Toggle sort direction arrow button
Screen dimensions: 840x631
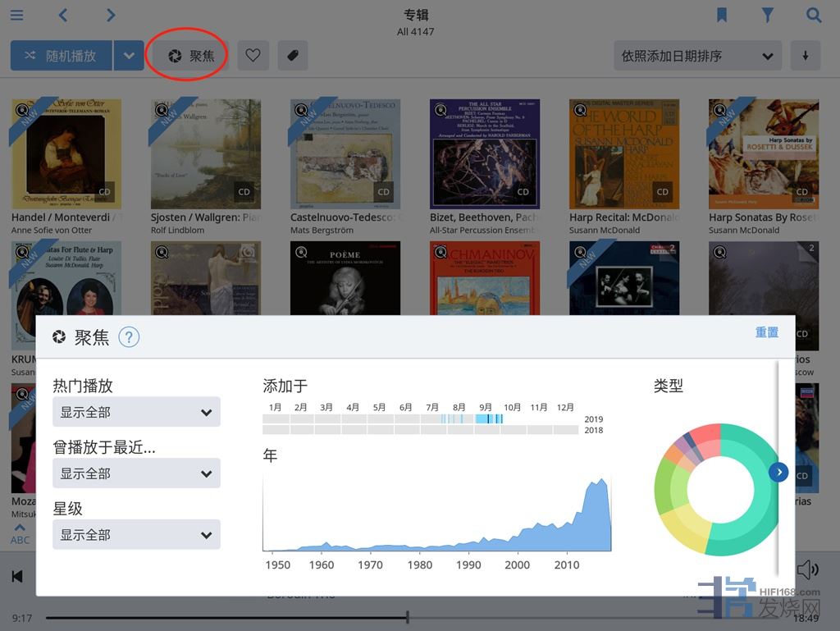click(x=805, y=56)
